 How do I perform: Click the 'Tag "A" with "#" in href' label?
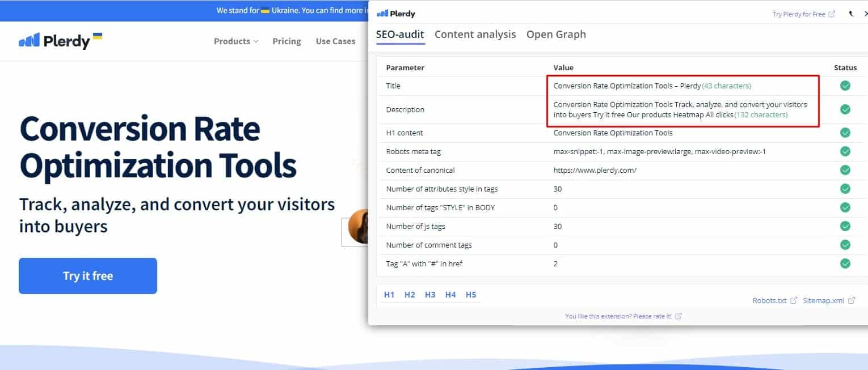(423, 263)
